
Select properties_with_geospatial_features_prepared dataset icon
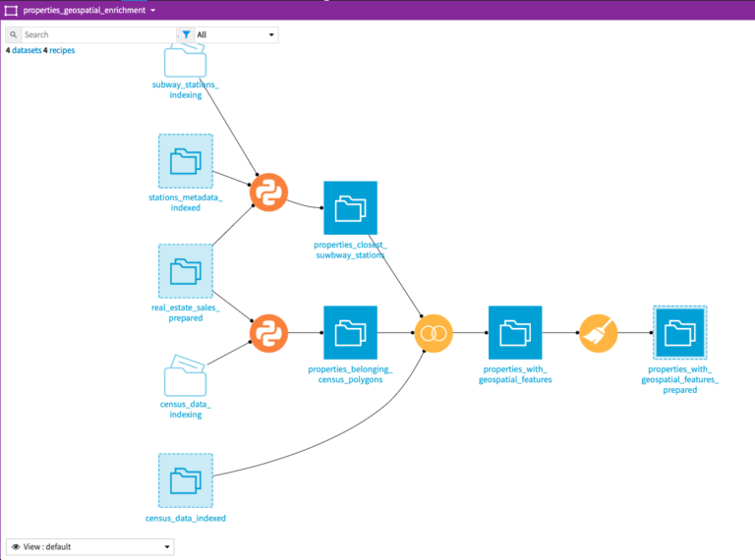tap(680, 332)
